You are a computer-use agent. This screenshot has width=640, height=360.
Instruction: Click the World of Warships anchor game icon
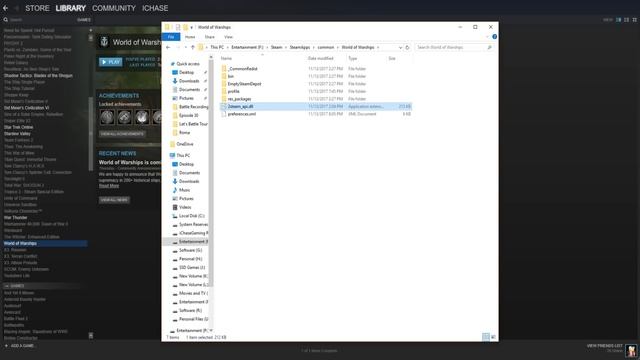[104, 42]
